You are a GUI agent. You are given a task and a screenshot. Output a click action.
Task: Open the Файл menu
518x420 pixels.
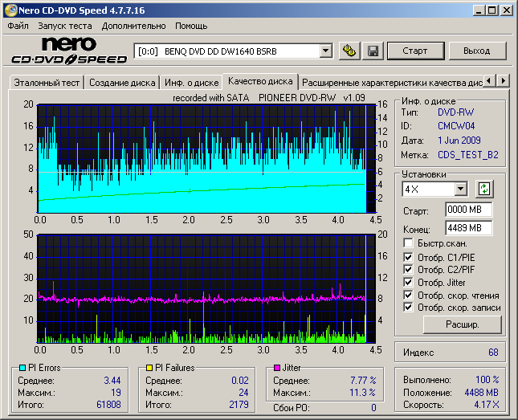18,26
